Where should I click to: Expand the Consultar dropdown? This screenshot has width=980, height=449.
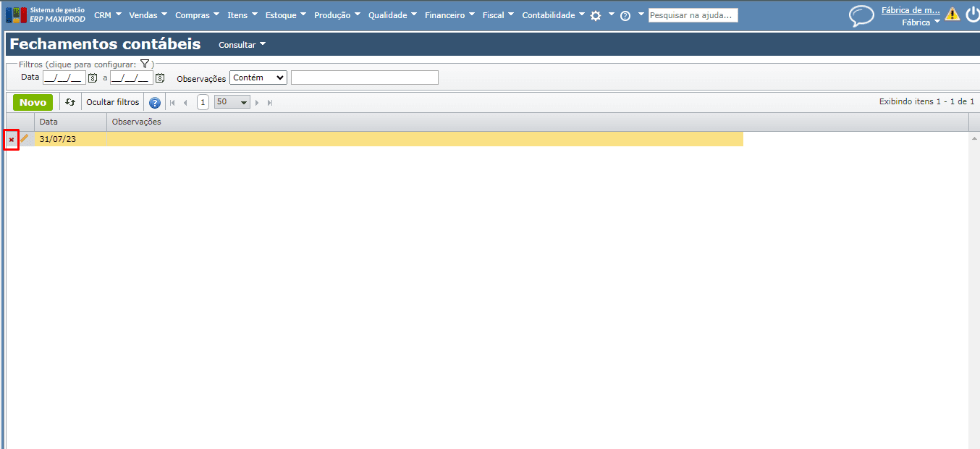(242, 45)
